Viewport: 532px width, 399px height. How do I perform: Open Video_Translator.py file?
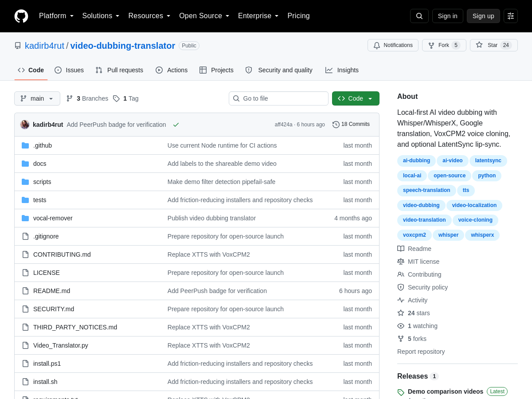pyautogui.click(x=61, y=345)
